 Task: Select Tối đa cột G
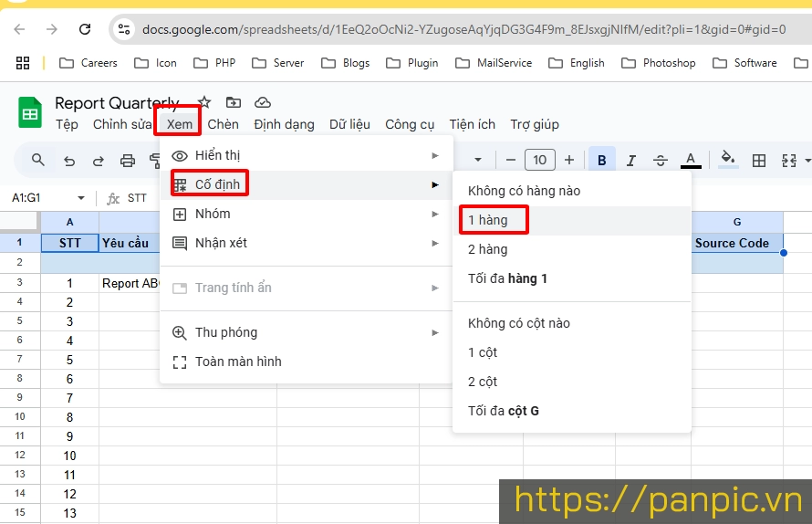pos(572,411)
